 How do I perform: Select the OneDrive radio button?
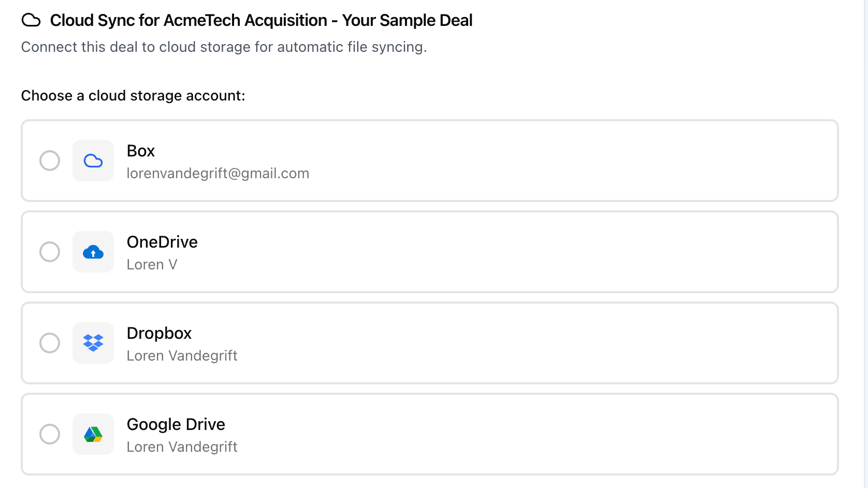click(50, 252)
